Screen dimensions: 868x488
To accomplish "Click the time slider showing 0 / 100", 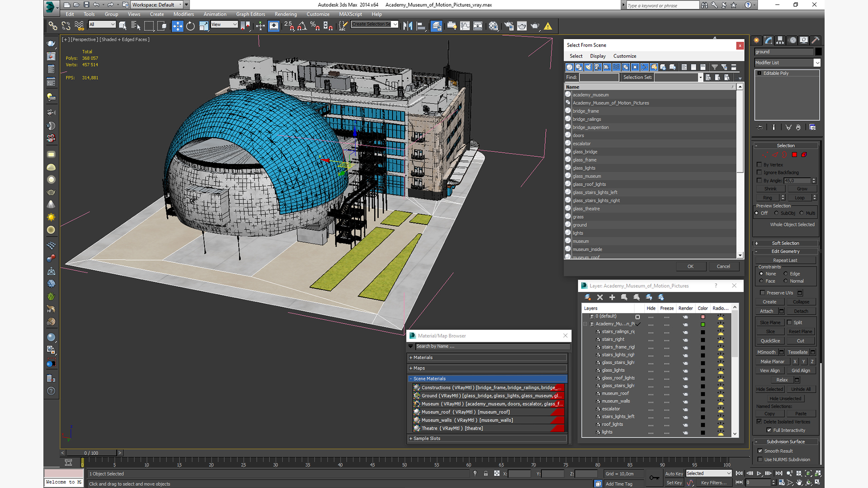I will 91,453.
